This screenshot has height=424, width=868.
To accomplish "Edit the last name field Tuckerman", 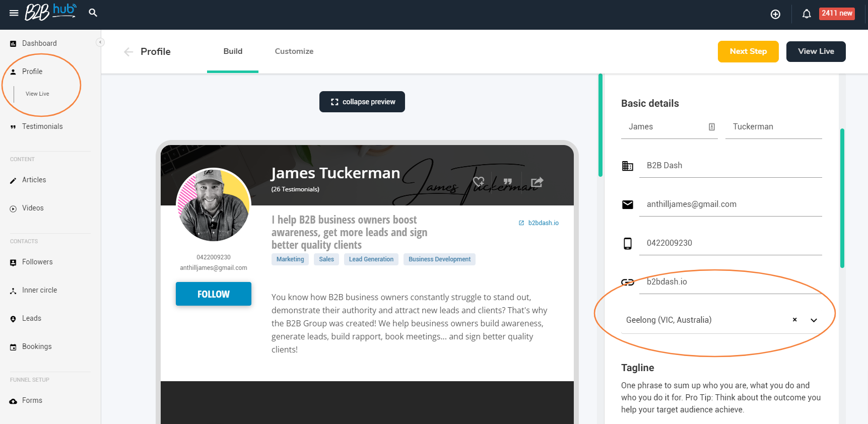I will point(773,127).
